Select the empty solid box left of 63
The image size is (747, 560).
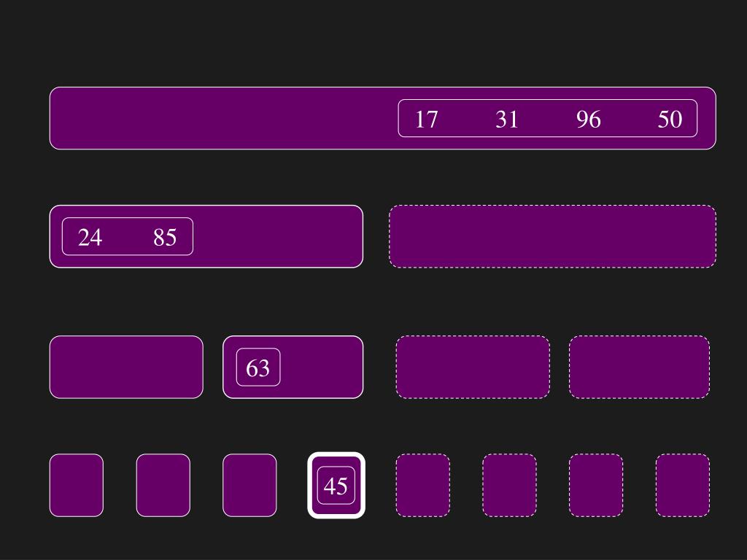tap(126, 367)
